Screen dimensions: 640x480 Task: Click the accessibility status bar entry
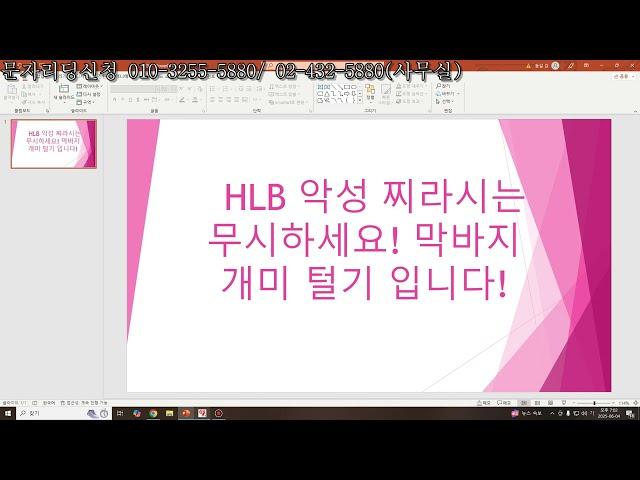click(84, 403)
